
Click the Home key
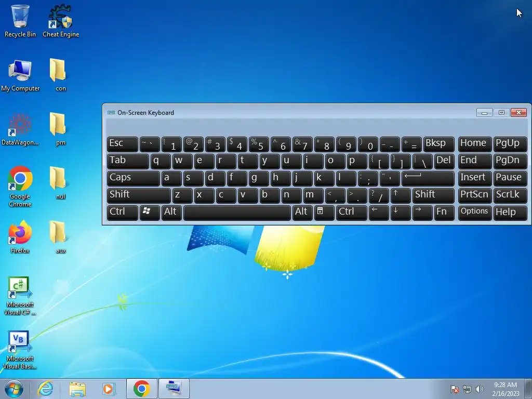(475, 144)
